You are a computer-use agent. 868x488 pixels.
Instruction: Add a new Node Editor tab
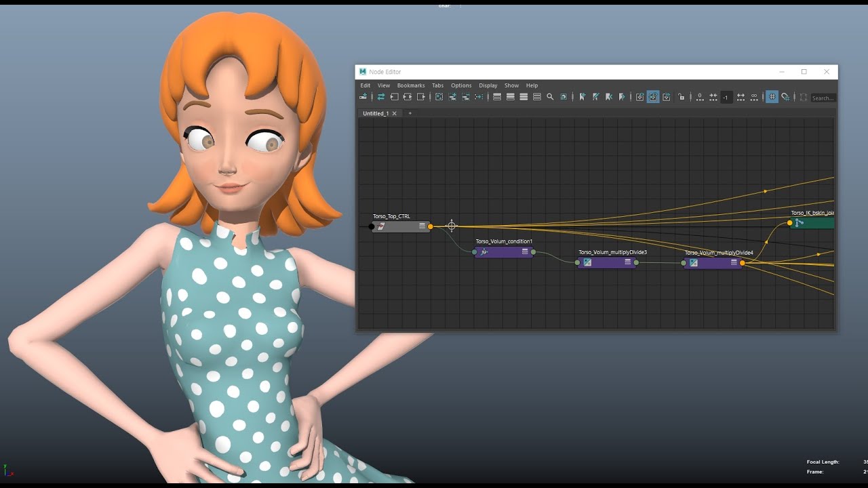[410, 113]
